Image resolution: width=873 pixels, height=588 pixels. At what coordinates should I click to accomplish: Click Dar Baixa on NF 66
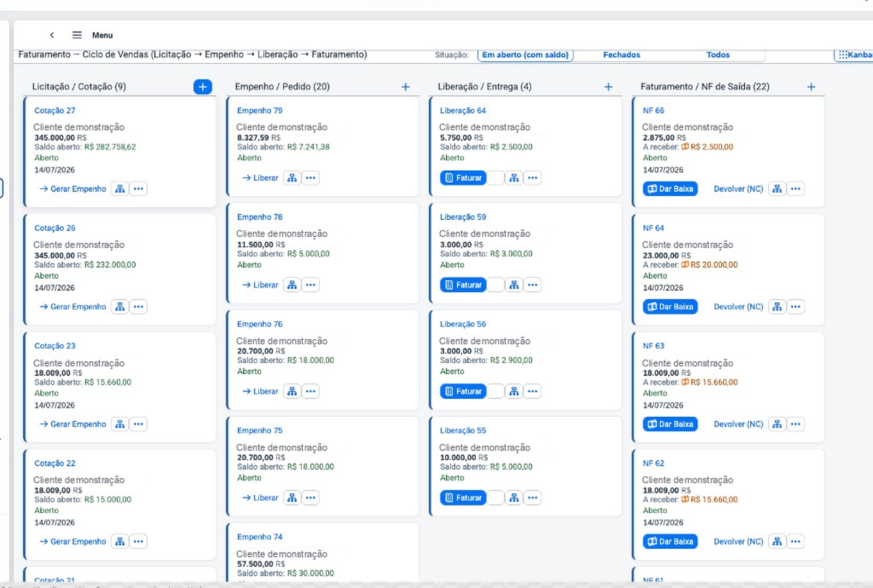670,189
